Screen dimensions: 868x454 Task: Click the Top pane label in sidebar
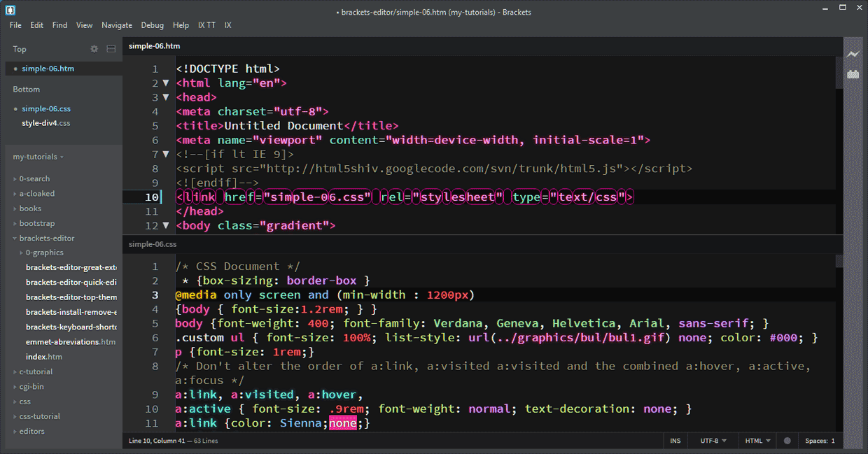tap(19, 49)
